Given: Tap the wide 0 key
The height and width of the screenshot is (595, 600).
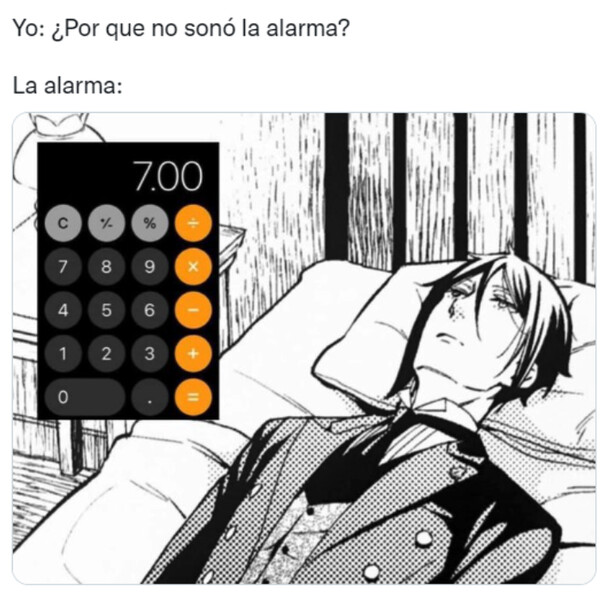Looking at the screenshot, I should [85, 397].
